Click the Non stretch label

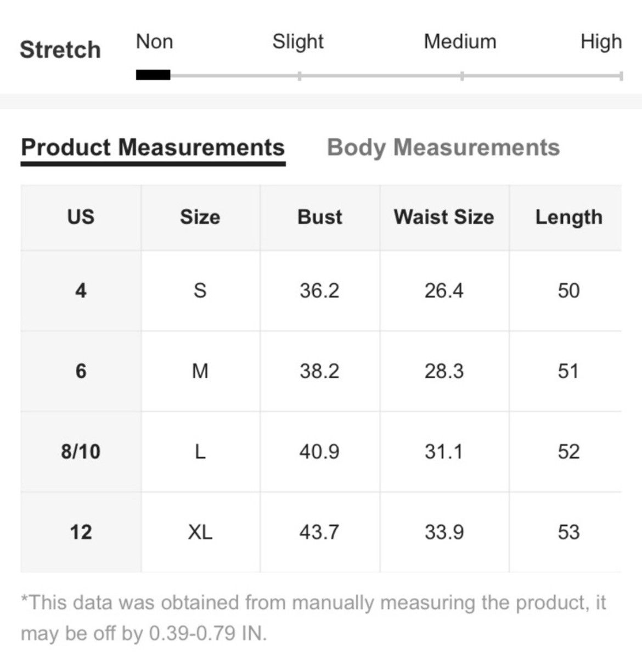pos(155,42)
